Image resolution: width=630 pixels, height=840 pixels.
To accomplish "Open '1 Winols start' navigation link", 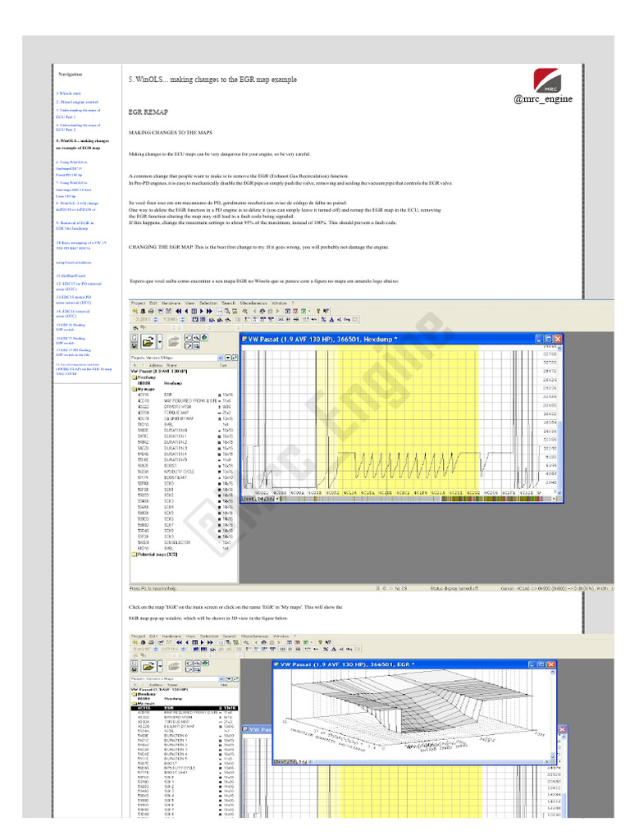I will click(70, 94).
